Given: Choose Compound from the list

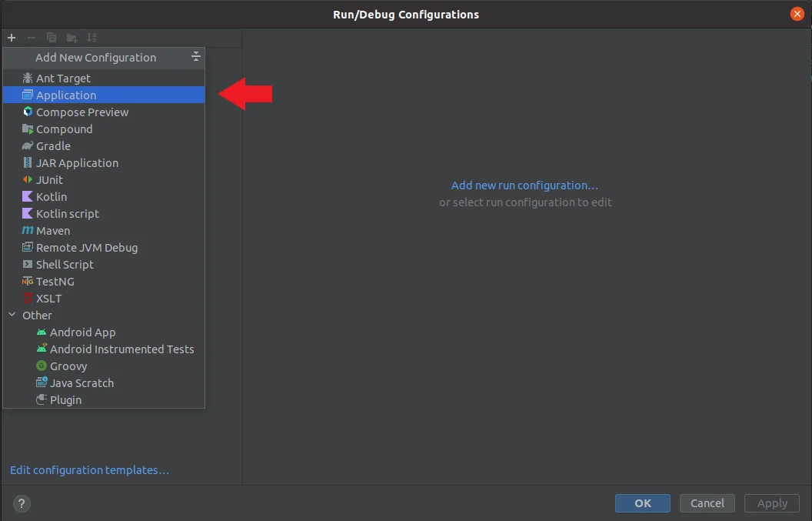Looking at the screenshot, I should point(104,129).
